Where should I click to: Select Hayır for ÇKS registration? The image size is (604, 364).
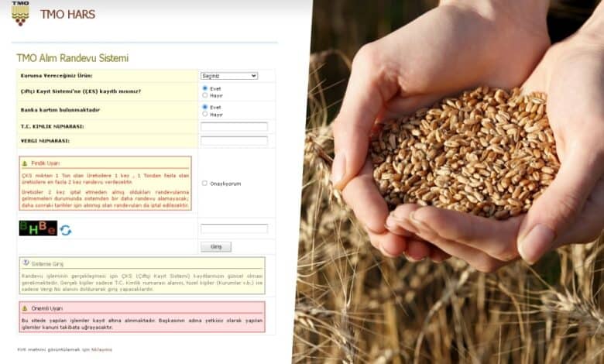(x=205, y=95)
